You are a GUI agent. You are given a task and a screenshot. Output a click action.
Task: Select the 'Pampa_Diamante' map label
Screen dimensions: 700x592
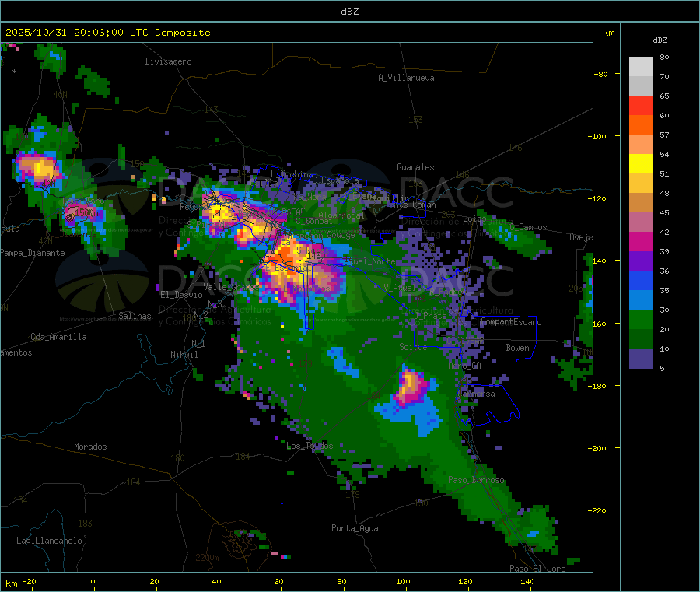(x=33, y=253)
